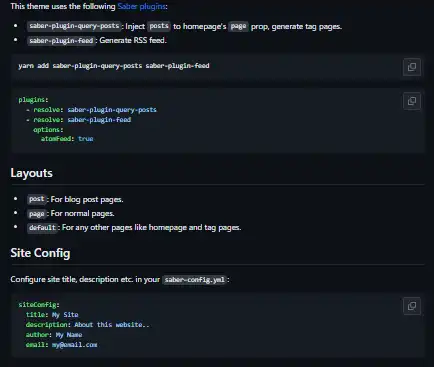The width and height of the screenshot is (434, 367).
Task: Click the description: About this website line
Action: [87, 325]
